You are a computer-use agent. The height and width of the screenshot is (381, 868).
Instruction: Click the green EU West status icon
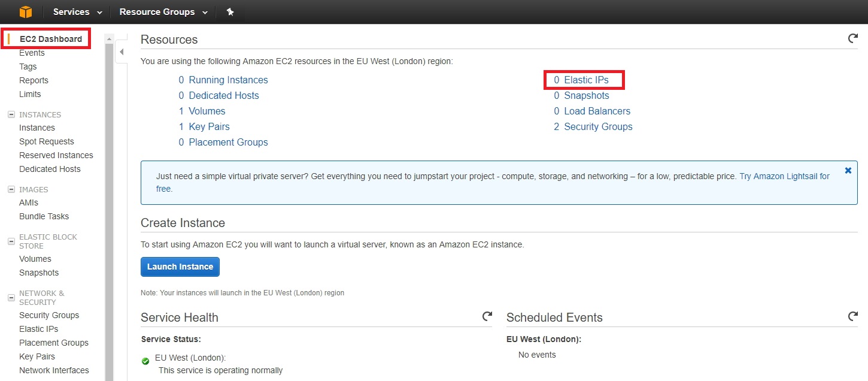145,361
